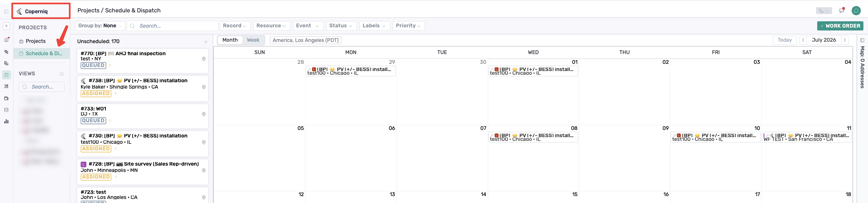This screenshot has height=203, width=868.
Task: Open Monday 29 PV install event
Action: (x=350, y=71)
